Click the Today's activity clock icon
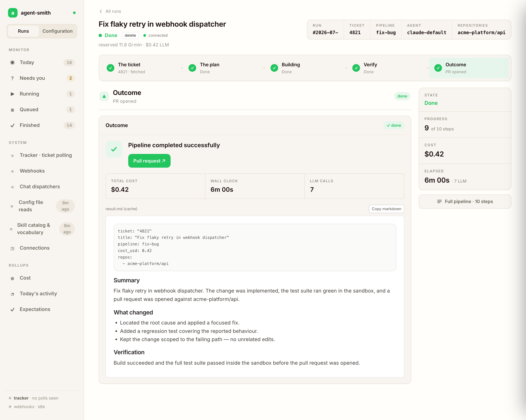This screenshot has height=420, width=526. pyautogui.click(x=12, y=294)
